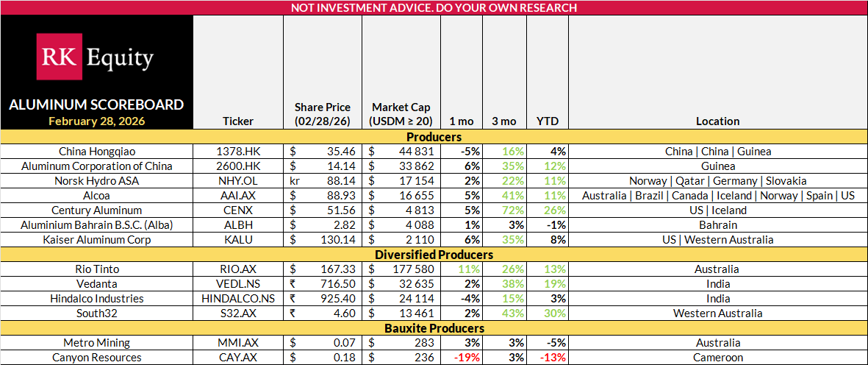Viewport: 868px width, 365px height.
Task: Select ticker KALU
Action: coord(238,240)
